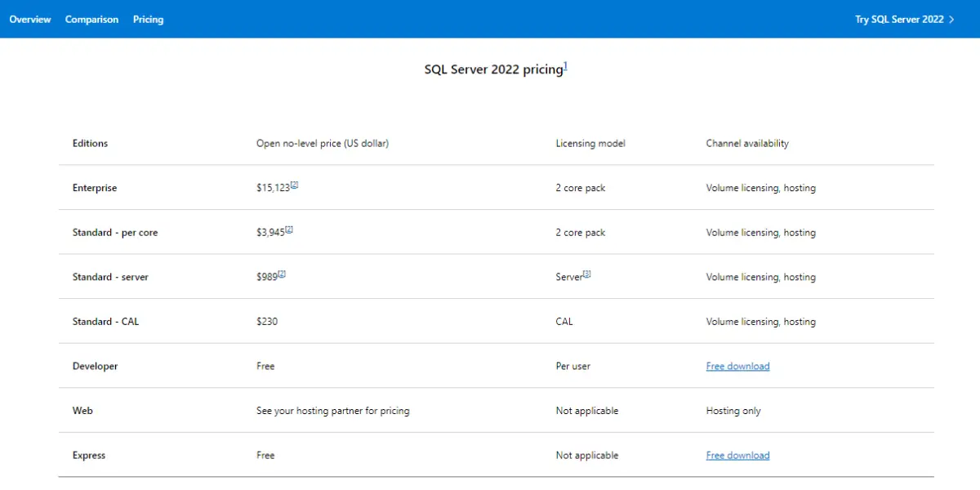Click the "Open no-level price (US dollar)" header

pos(323,144)
